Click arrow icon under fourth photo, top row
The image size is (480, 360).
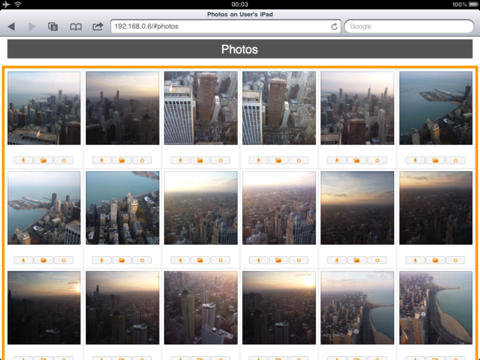coord(259,160)
